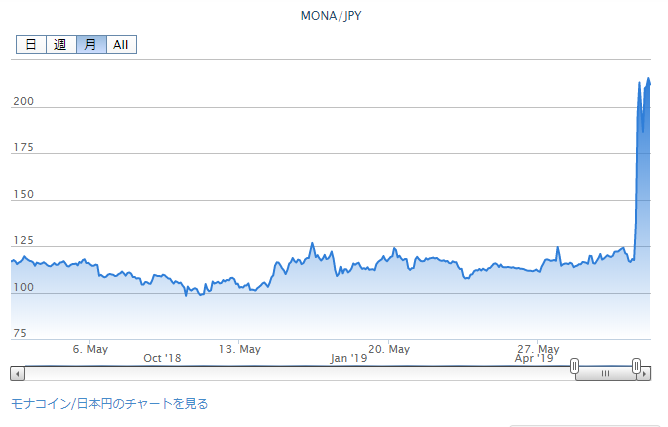Click the Jan '19 navigator label
Screen dimensions: 668x427
[x=348, y=358]
